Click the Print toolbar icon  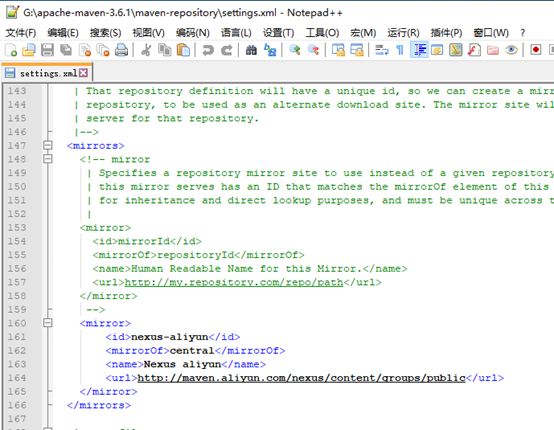[121, 50]
